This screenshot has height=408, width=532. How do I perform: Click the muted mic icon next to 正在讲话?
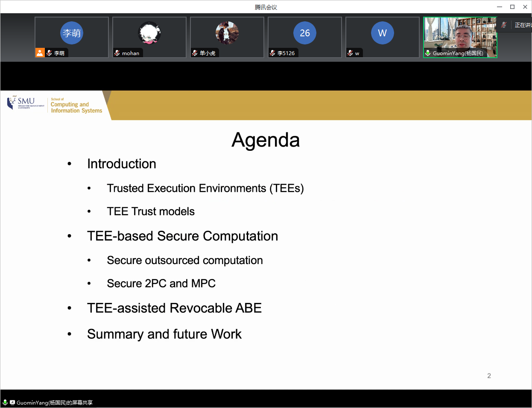pos(504,25)
